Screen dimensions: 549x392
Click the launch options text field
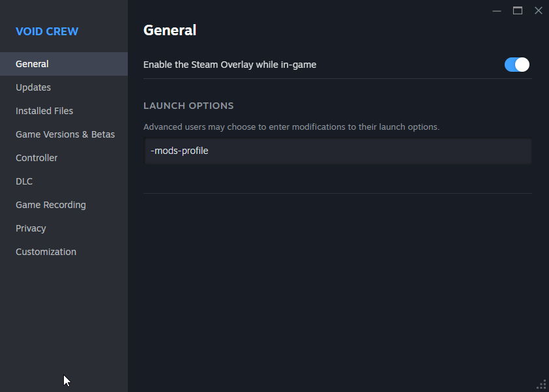tap(338, 151)
